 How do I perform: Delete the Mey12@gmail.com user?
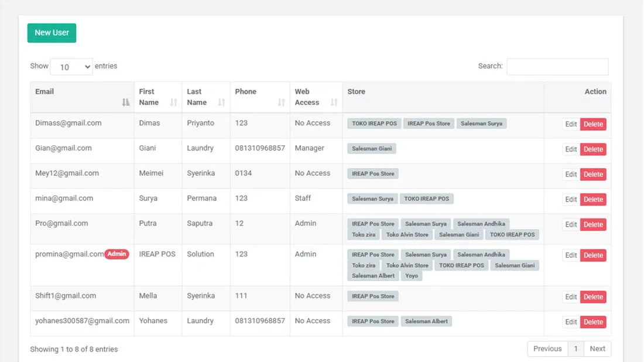[593, 174]
